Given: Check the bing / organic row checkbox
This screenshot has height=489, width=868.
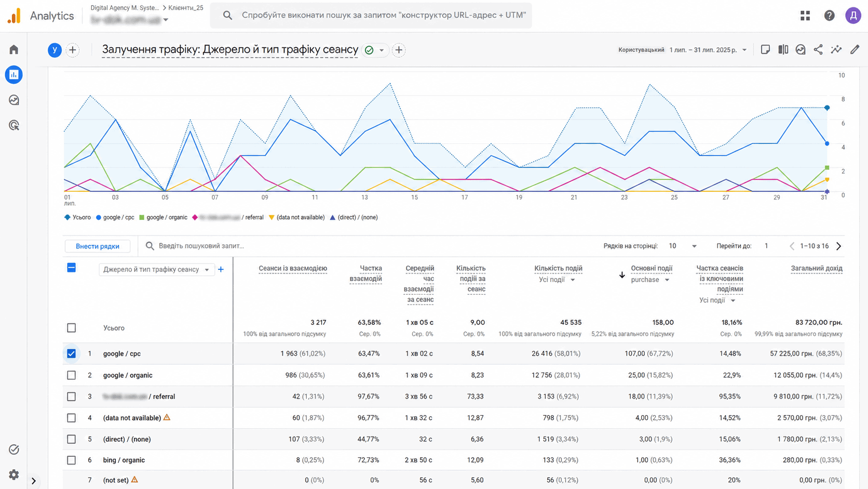Looking at the screenshot, I should pyautogui.click(x=72, y=460).
